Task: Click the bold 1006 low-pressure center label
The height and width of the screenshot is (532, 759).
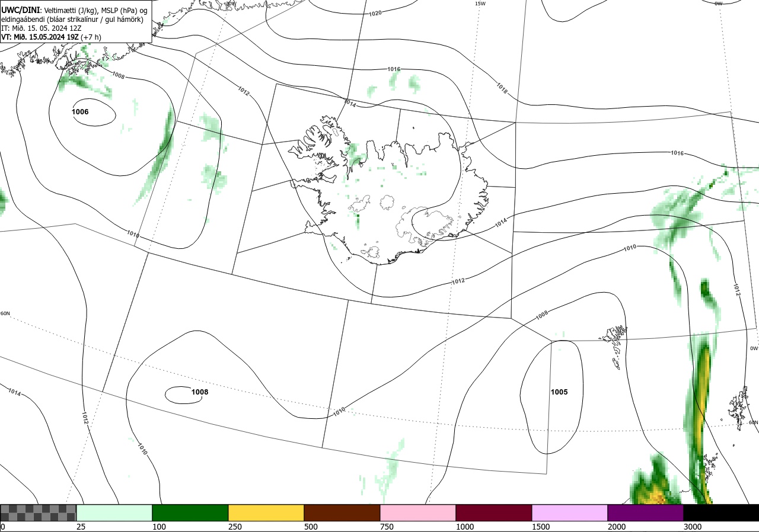Action: click(80, 112)
